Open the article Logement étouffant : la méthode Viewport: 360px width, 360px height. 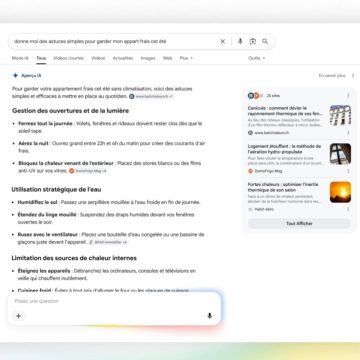pyautogui.click(x=284, y=149)
